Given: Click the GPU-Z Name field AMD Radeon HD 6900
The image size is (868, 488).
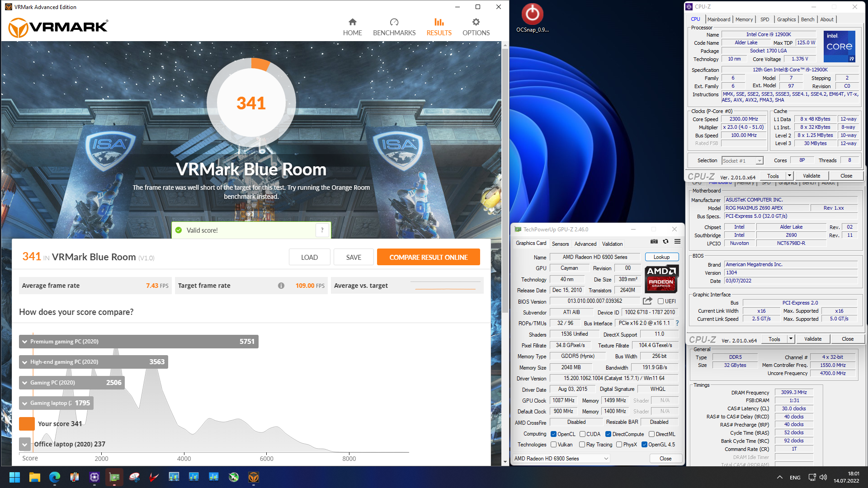Looking at the screenshot, I should 594,257.
